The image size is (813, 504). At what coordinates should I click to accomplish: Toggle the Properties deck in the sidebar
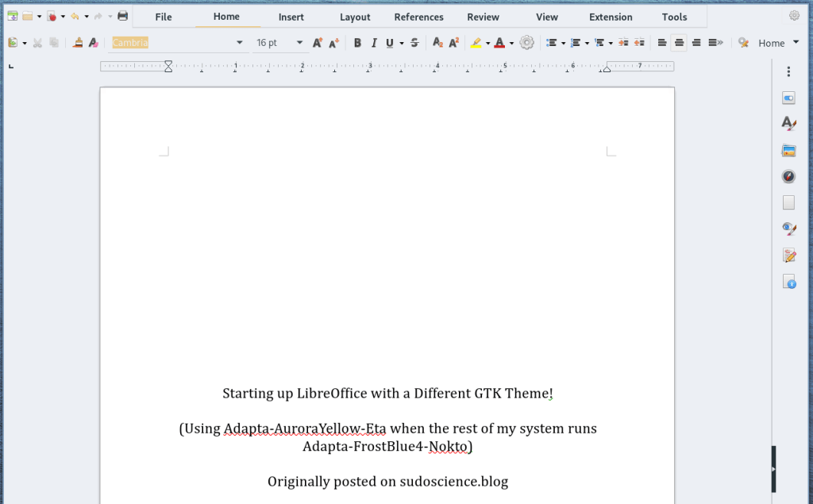point(788,98)
